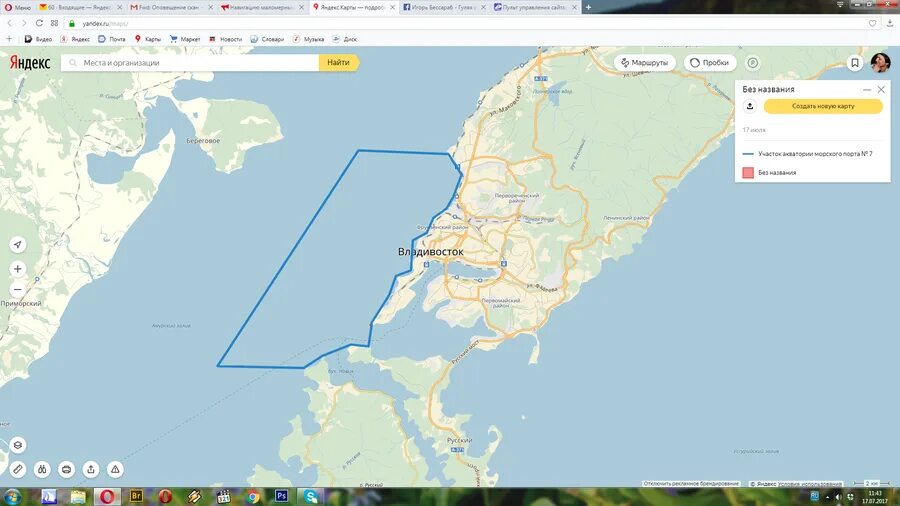Reload the current page

click(x=39, y=23)
